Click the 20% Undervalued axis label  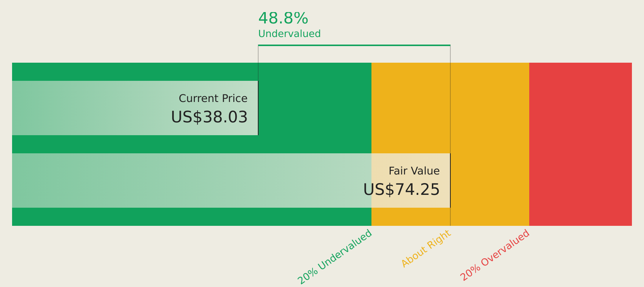(335, 257)
